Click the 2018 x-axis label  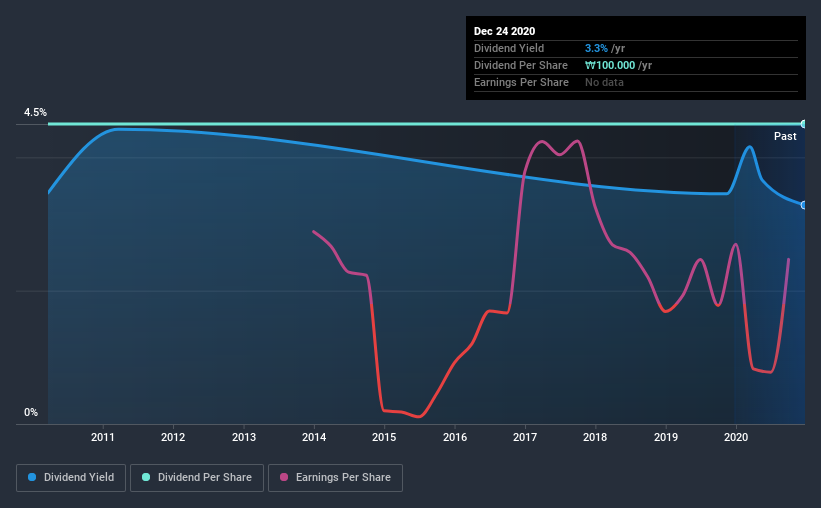pyautogui.click(x=595, y=437)
